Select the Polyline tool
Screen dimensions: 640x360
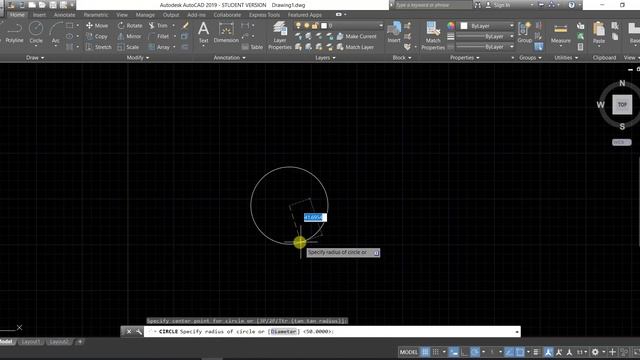coord(14,33)
